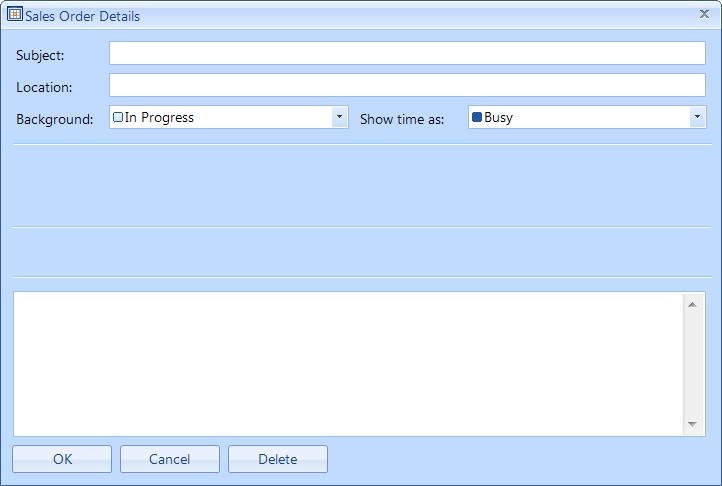This screenshot has width=722, height=486.
Task: Confirm with the OK button
Action: 62,459
